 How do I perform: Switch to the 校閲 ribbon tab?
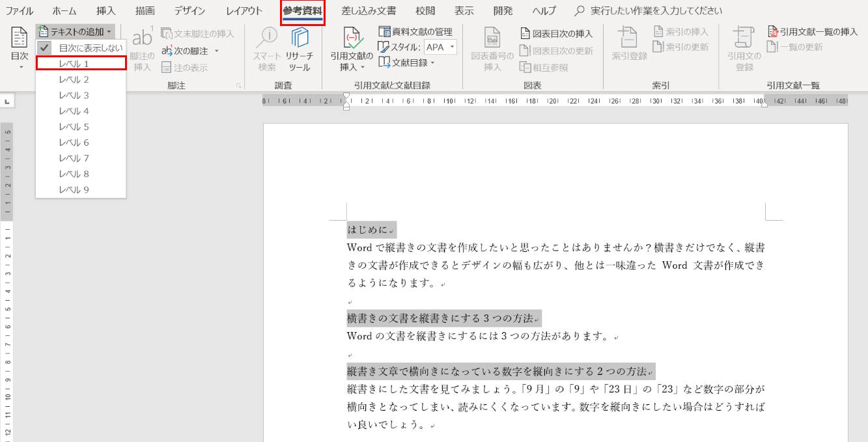[425, 10]
